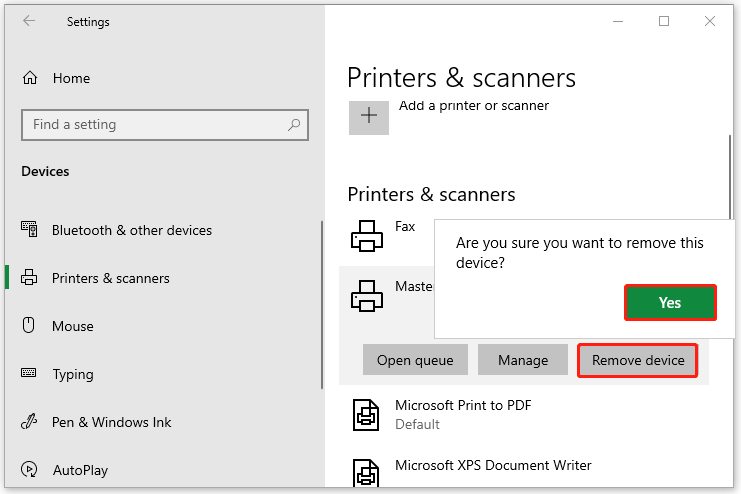
Task: Click the magnifier icon in the search box
Action: pos(294,125)
